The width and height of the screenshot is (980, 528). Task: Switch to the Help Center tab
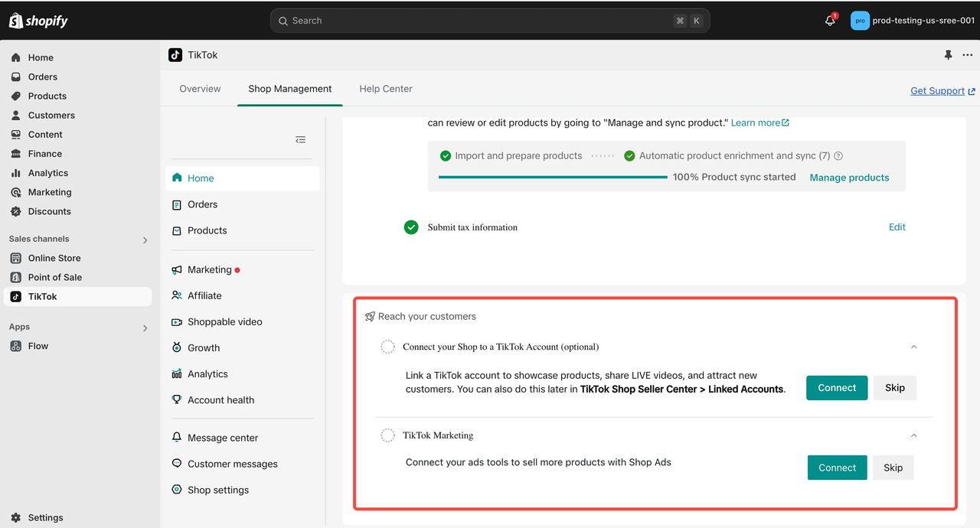[x=386, y=89]
